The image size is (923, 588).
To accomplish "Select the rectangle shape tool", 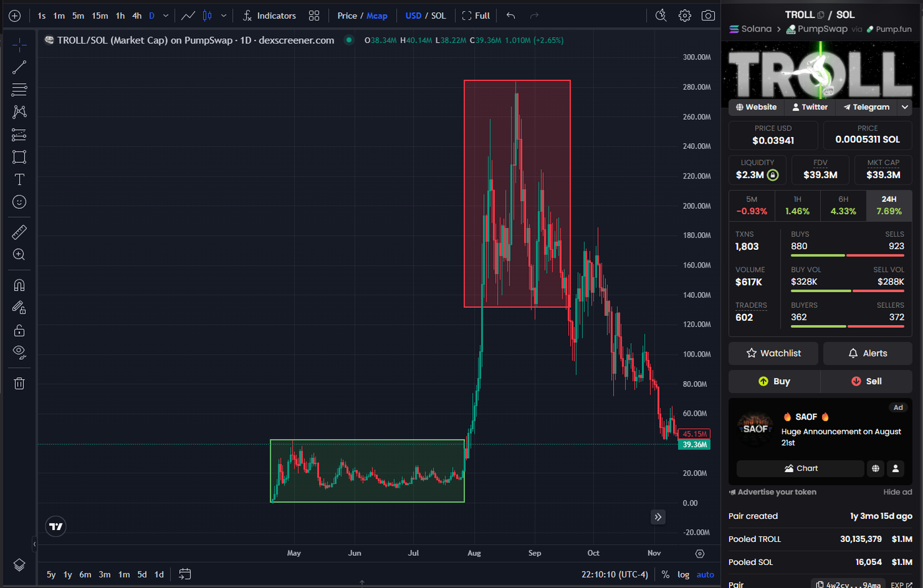I will [19, 157].
